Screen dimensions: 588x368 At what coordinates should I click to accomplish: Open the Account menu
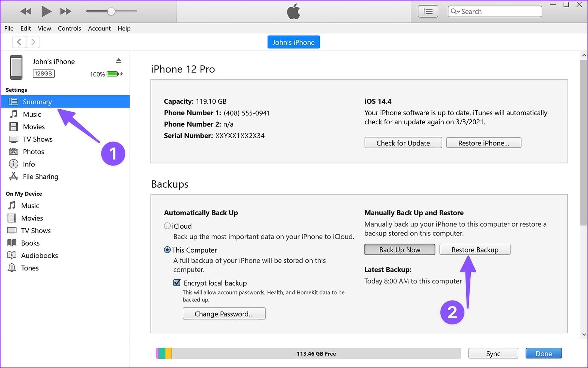[x=99, y=28]
